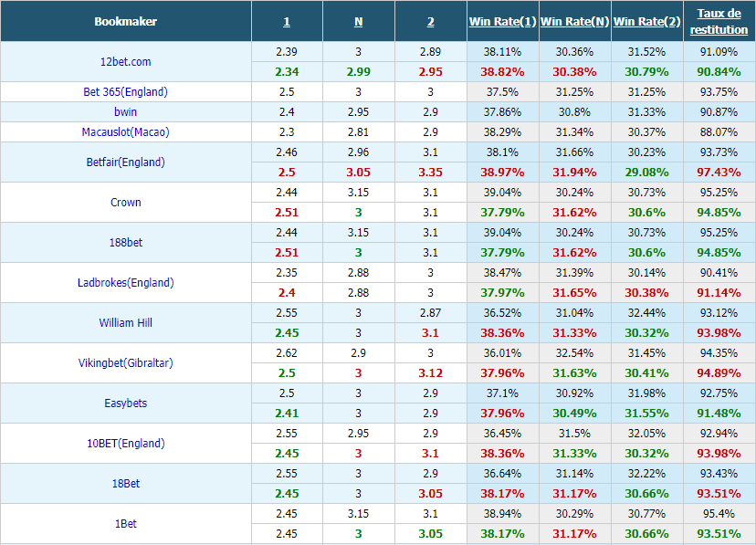
Task: Click 18Bet win rate 36.64%
Action: click(x=502, y=473)
